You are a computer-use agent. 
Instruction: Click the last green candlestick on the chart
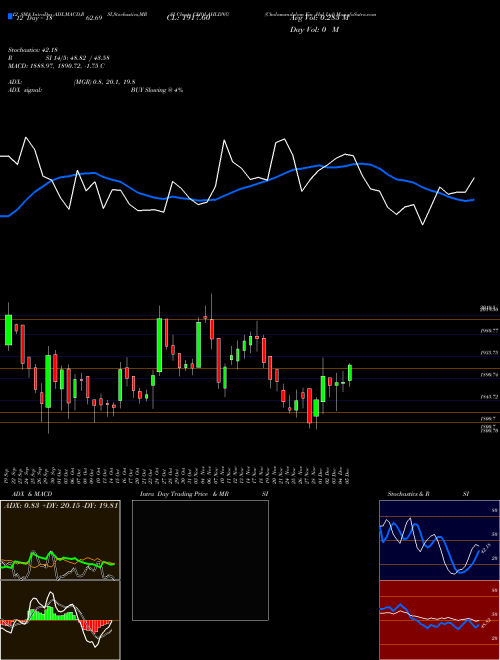point(350,373)
